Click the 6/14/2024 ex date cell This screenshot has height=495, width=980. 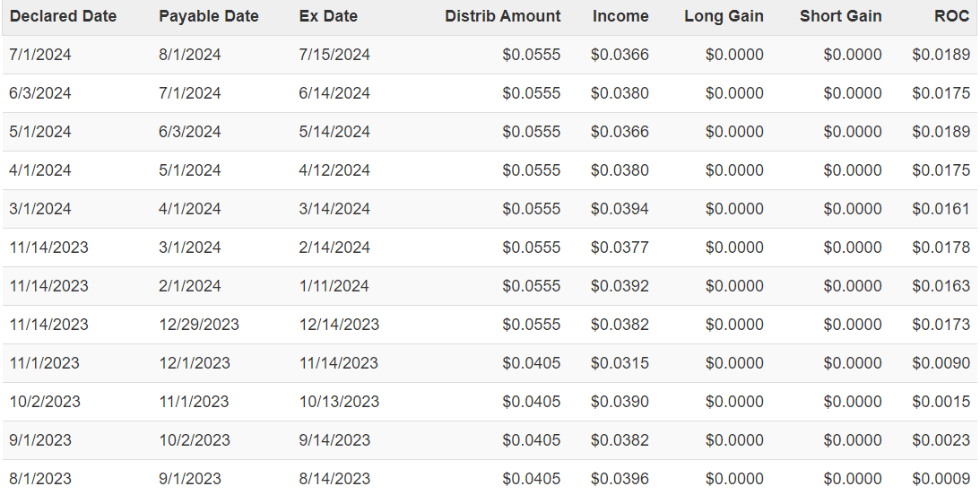tap(334, 93)
